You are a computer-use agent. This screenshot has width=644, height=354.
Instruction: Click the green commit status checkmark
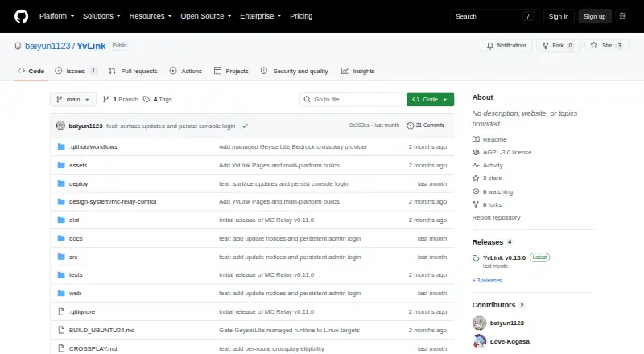(246, 126)
